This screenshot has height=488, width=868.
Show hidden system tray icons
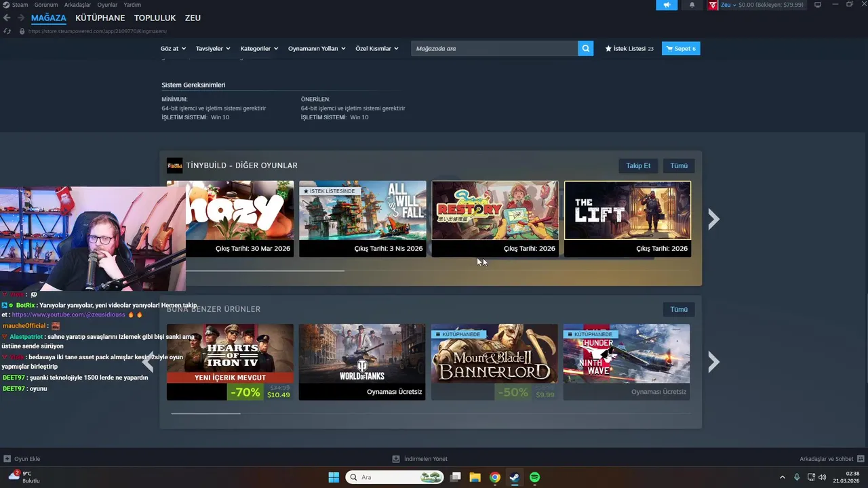point(782,477)
